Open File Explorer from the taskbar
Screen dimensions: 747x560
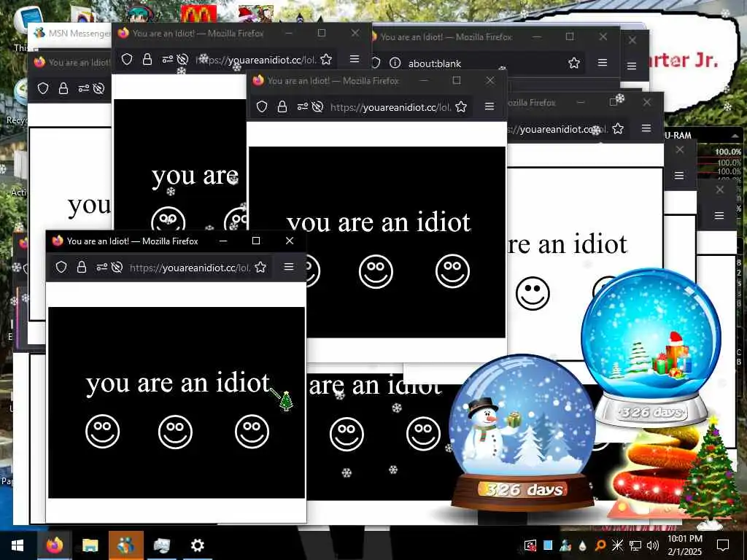point(90,545)
